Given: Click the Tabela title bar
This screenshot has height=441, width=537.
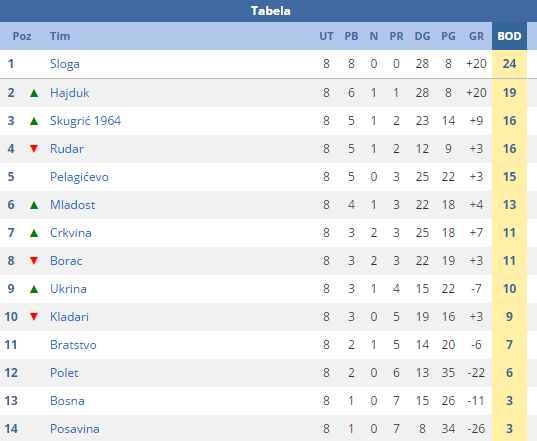Looking at the screenshot, I should click(268, 11).
